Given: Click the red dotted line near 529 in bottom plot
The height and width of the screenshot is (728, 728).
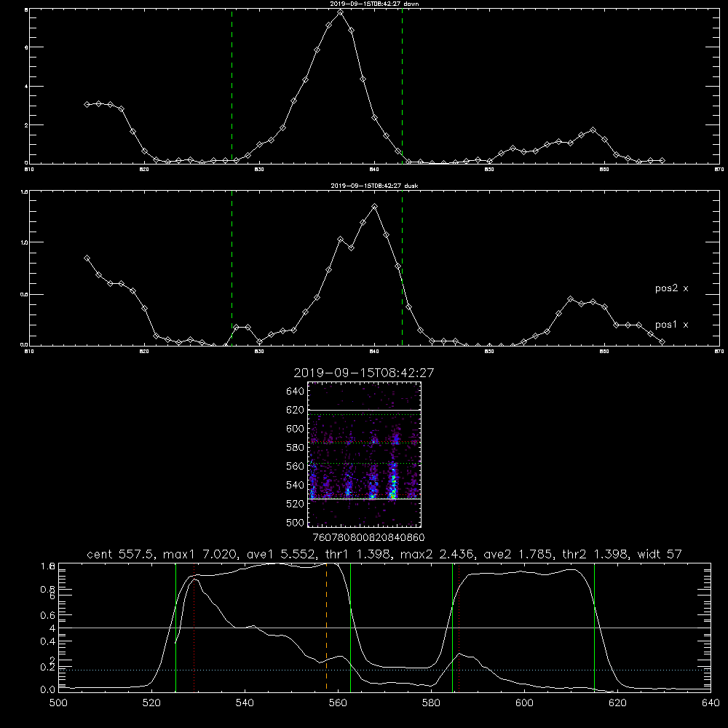Looking at the screenshot, I should pos(194,627).
